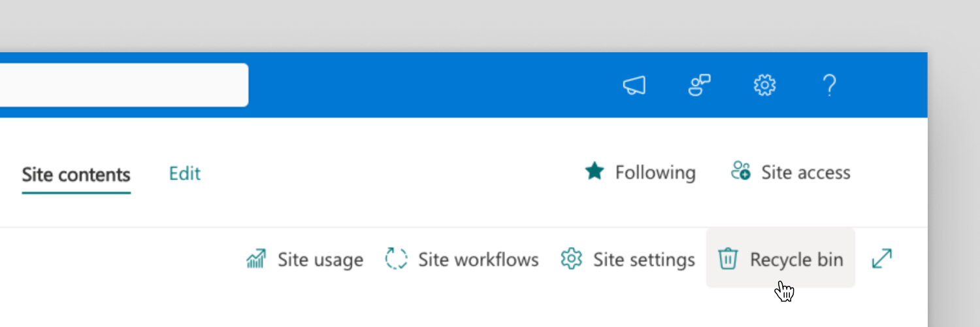Click the question mark help icon

pos(829,85)
